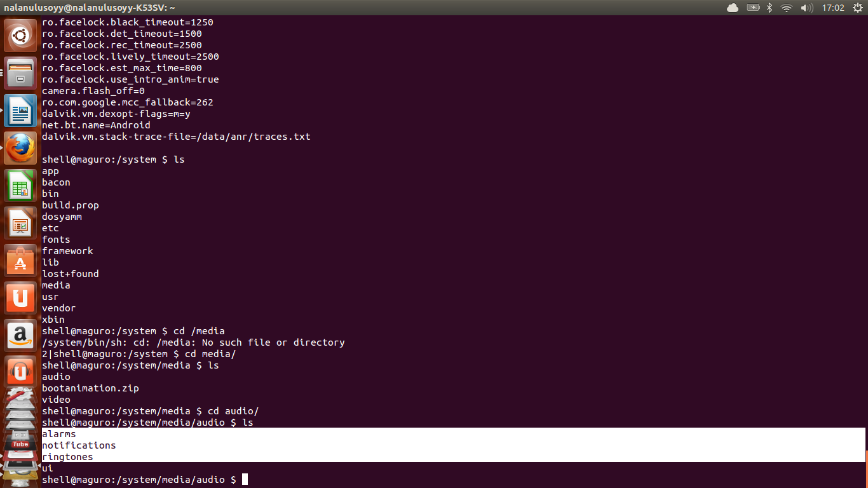Click the 'bacon' listing entry
The image size is (868, 488).
(56, 182)
